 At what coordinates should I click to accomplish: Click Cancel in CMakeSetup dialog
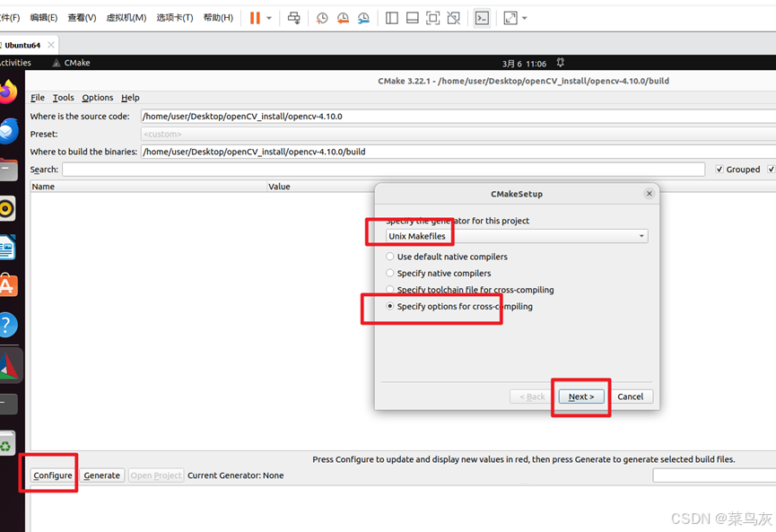[x=630, y=397]
